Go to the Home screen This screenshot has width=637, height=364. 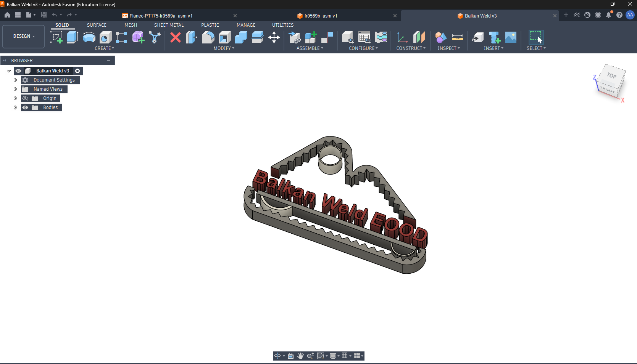tap(7, 15)
